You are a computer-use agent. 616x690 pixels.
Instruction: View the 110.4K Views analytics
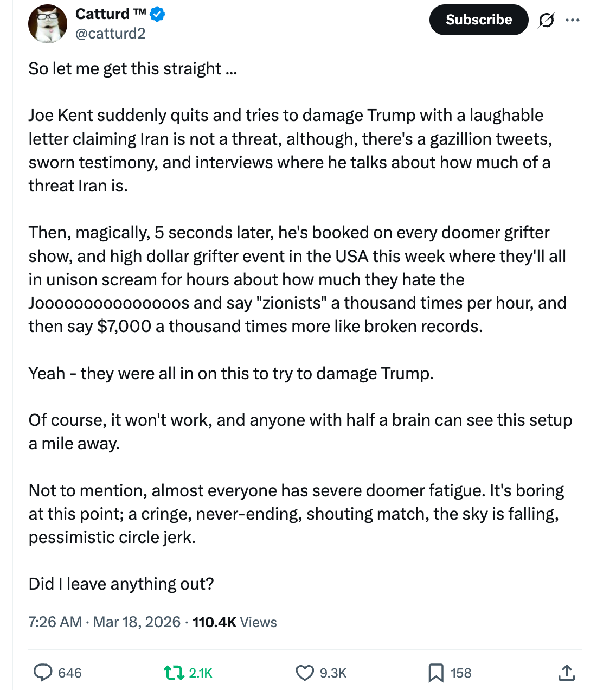click(235, 622)
